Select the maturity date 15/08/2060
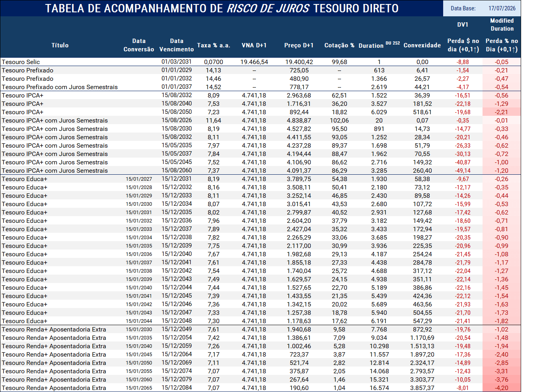This screenshot has width=541, height=392. point(177,170)
